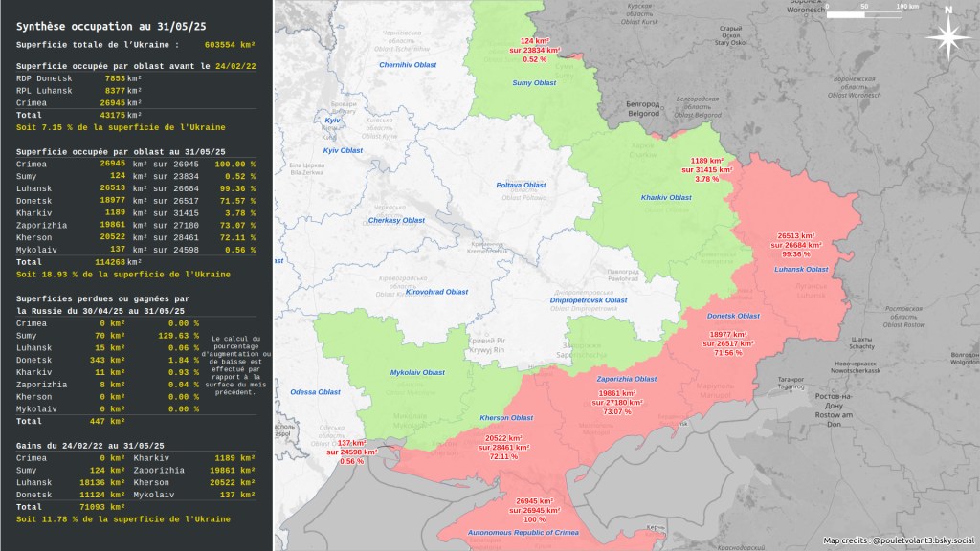Click the Kyiv Oblast map label
This screenshot has width=980, height=551.
coord(343,150)
